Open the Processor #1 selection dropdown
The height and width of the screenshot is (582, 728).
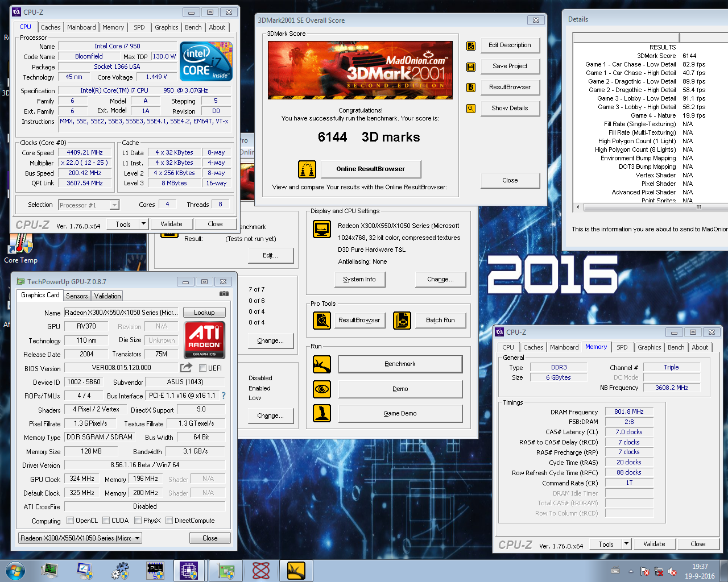(114, 205)
